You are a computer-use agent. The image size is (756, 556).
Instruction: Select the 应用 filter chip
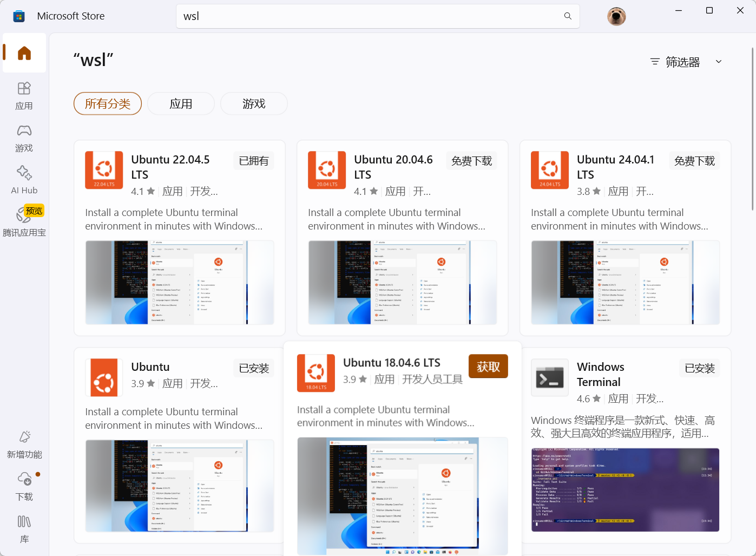[x=181, y=103]
